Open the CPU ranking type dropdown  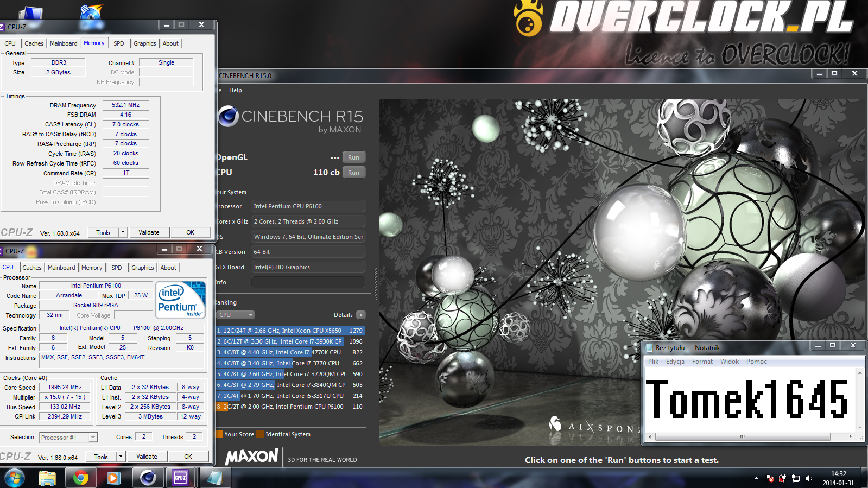point(236,315)
